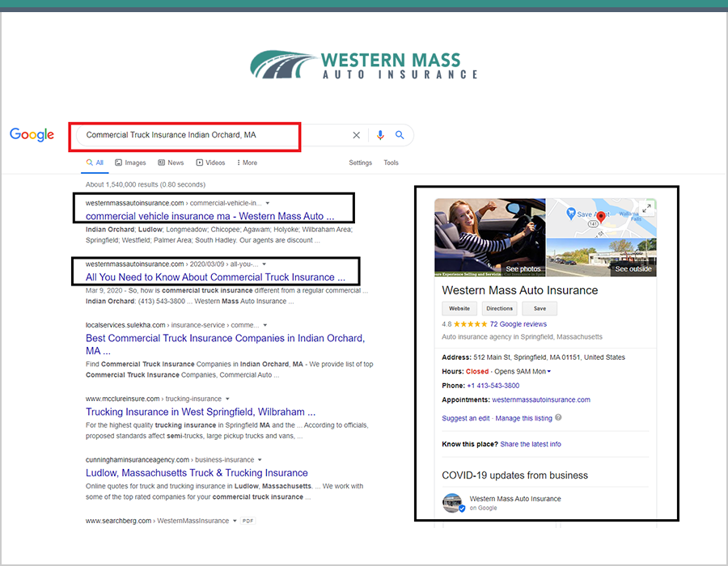The image size is (728, 566).
Task: Open 'Trucking Insurance in West Springfield, Wilbraham' result
Action: point(201,412)
